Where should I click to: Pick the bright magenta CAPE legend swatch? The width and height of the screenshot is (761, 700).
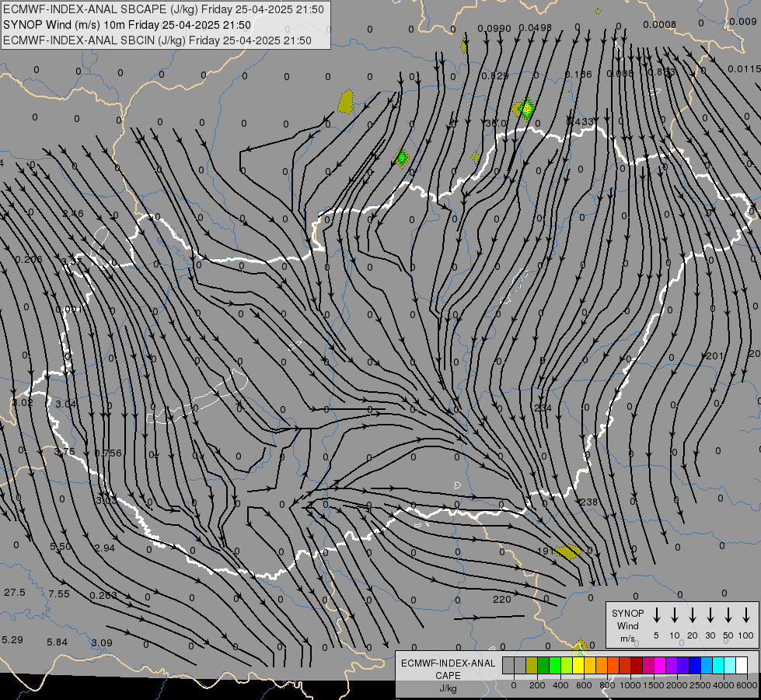pyautogui.click(x=660, y=666)
